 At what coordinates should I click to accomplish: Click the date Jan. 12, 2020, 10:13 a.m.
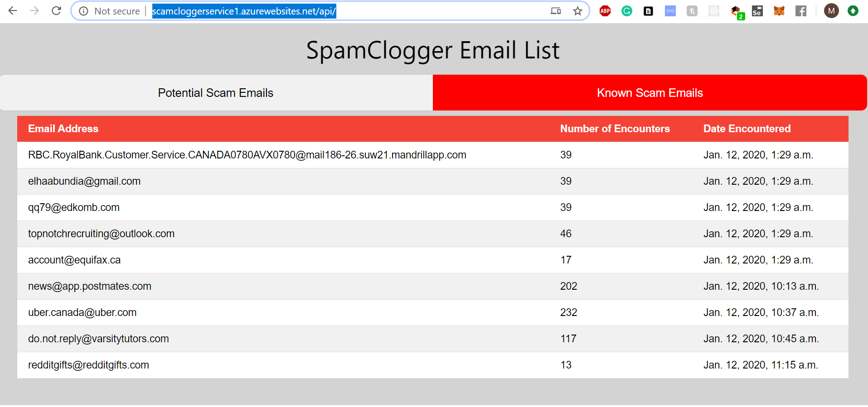click(761, 286)
